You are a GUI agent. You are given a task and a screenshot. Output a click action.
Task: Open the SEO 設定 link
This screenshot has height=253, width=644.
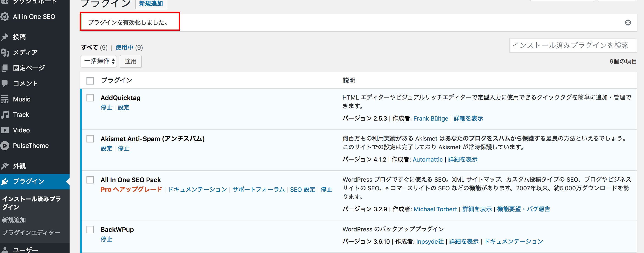(x=303, y=189)
